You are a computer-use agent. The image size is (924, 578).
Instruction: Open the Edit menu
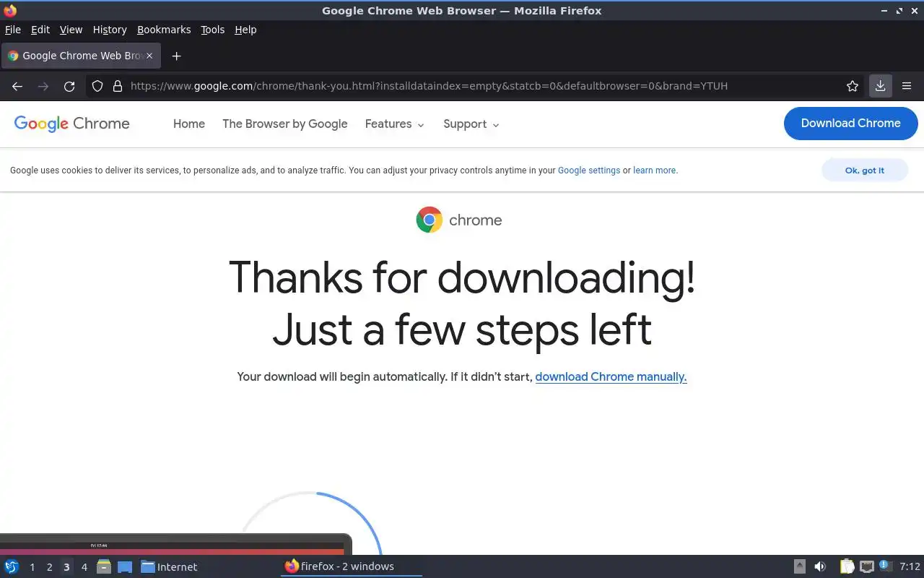[40, 30]
